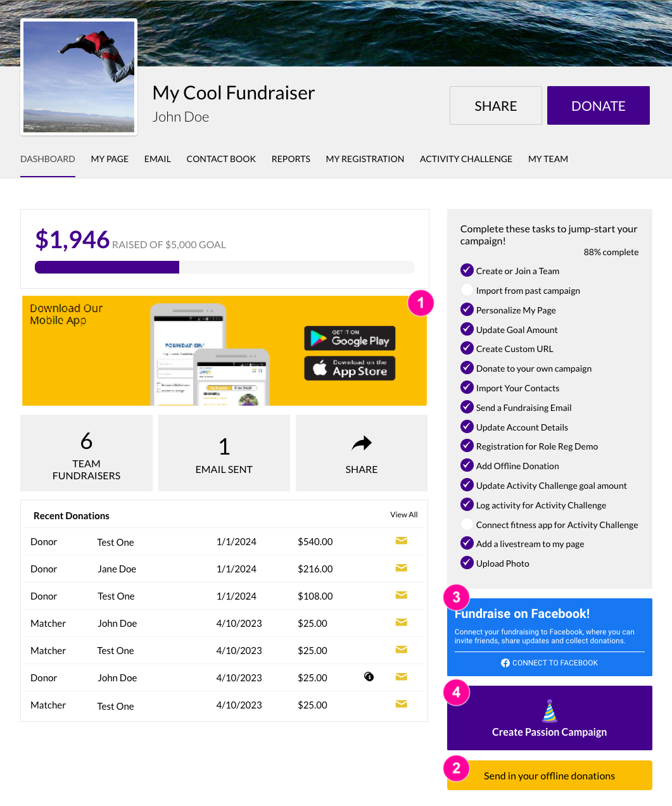The image size is (672, 806).
Task: Click the skydiver profile photo
Action: (x=78, y=77)
